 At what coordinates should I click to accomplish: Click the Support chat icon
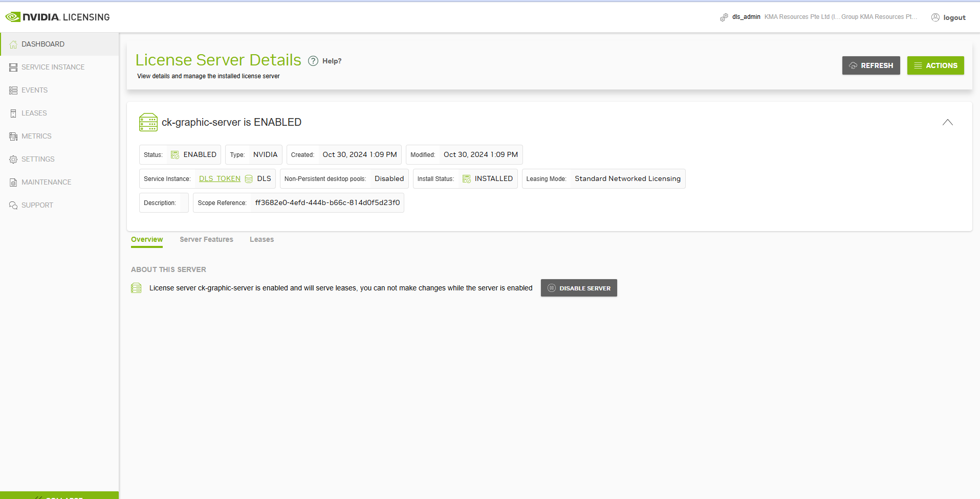[x=13, y=206]
